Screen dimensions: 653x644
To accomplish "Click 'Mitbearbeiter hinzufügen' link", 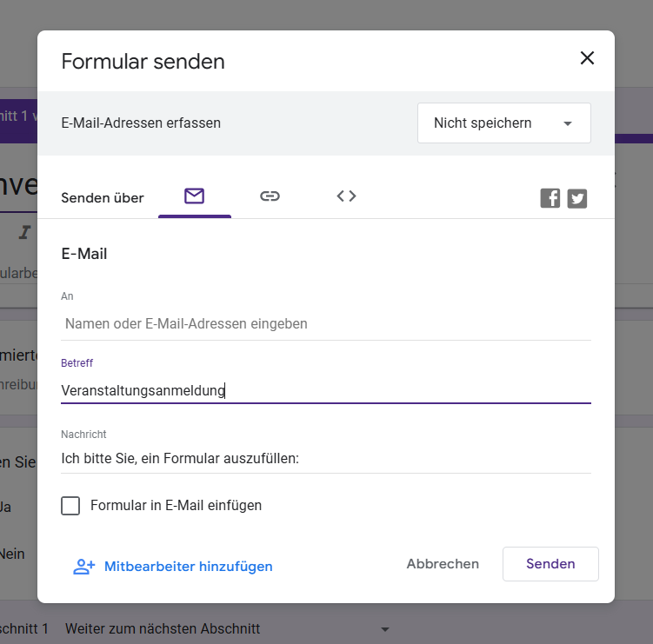I will pos(188,567).
